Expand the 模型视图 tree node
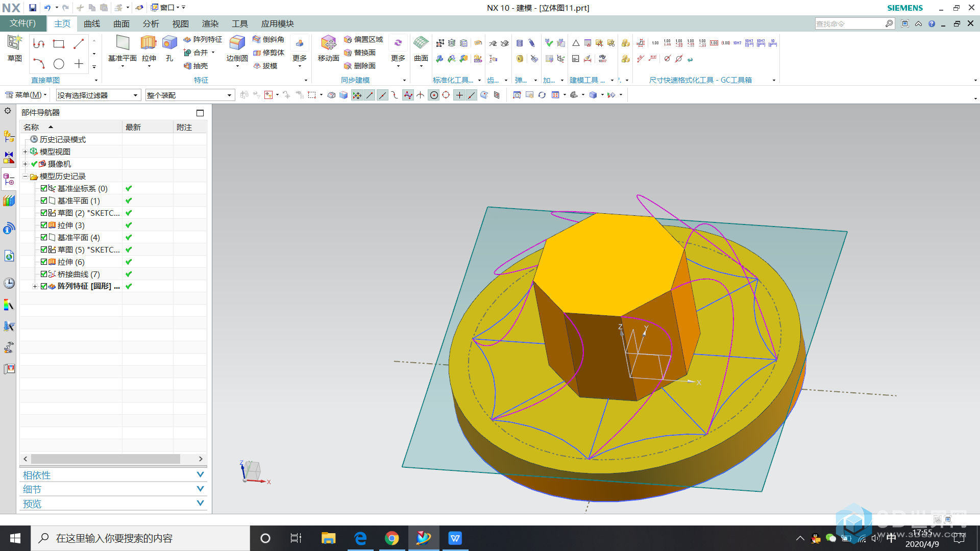 pos(25,152)
